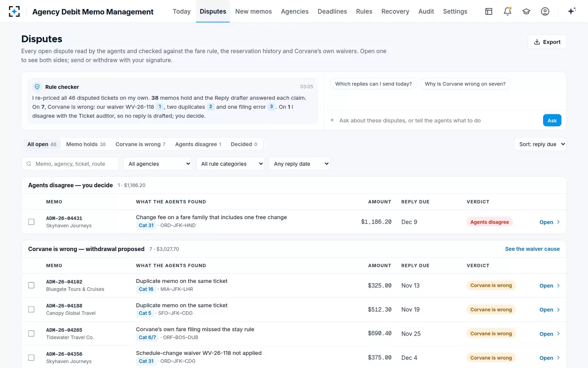Check the box for ADM-26-04265
This screenshot has height=368, width=588.
point(31,334)
